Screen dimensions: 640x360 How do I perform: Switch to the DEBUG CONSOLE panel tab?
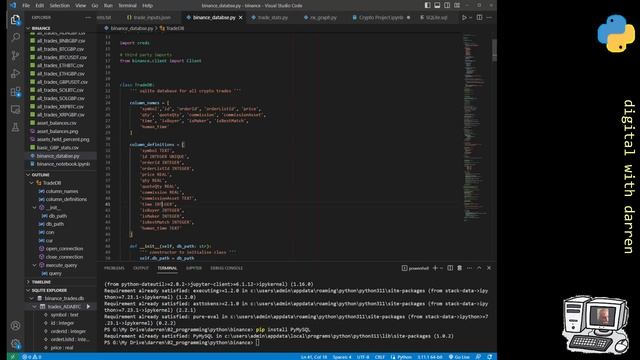[227, 268]
